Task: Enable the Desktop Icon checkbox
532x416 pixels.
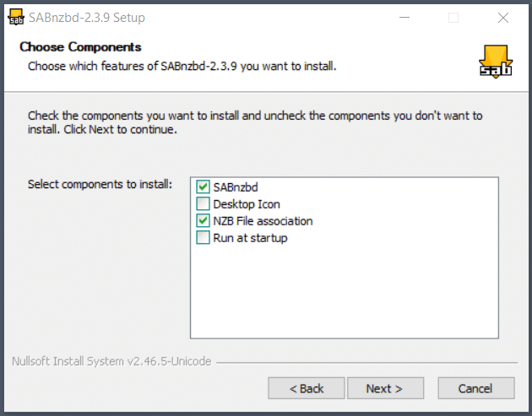Action: click(x=203, y=203)
